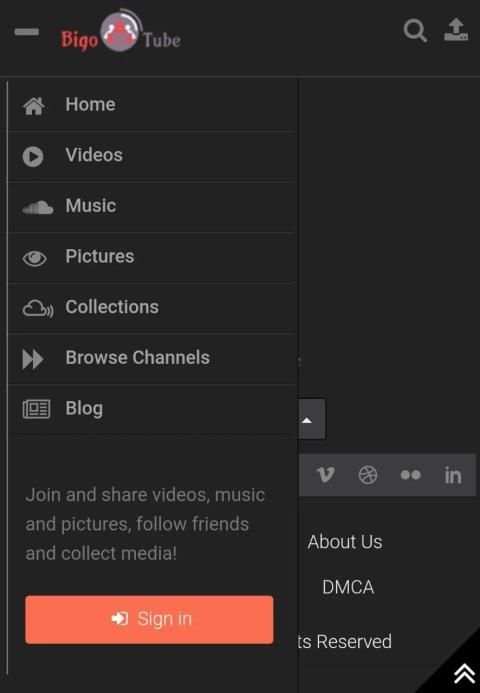Viewport: 480px width, 693px height.
Task: Open Browse Channels menu entry
Action: point(152,358)
